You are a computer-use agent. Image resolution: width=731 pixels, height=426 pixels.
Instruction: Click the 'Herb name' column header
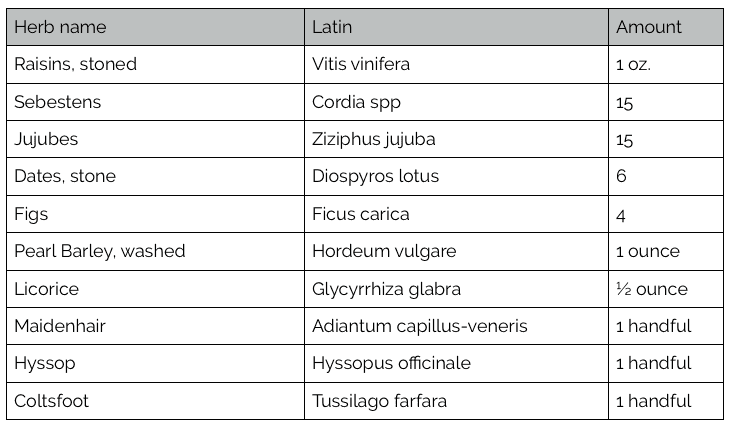tap(60, 27)
